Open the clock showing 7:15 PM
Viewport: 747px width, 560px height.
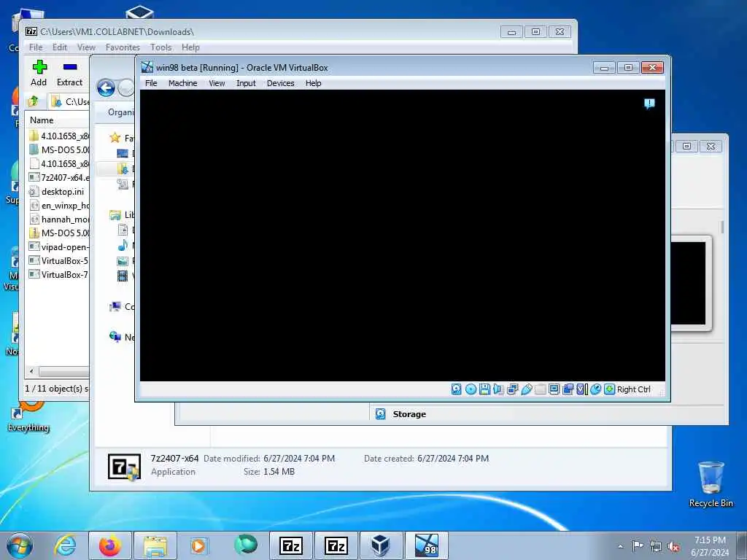(710, 546)
